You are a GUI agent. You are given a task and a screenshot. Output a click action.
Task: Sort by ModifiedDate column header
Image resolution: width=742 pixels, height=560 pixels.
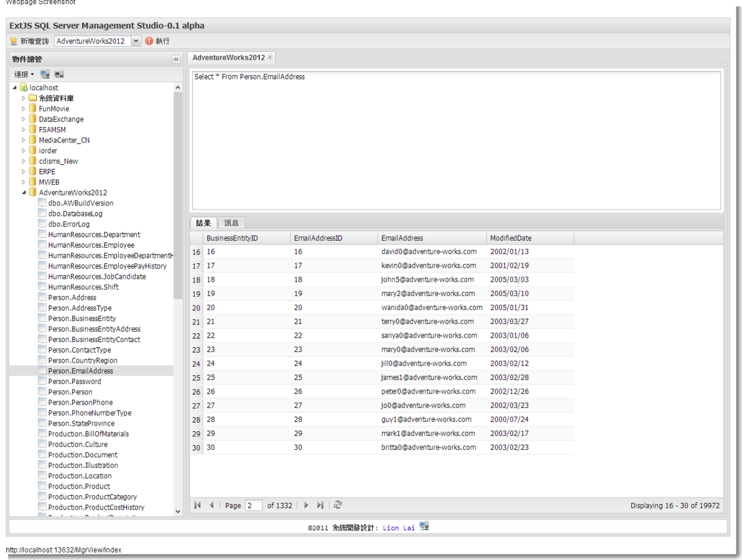point(531,238)
